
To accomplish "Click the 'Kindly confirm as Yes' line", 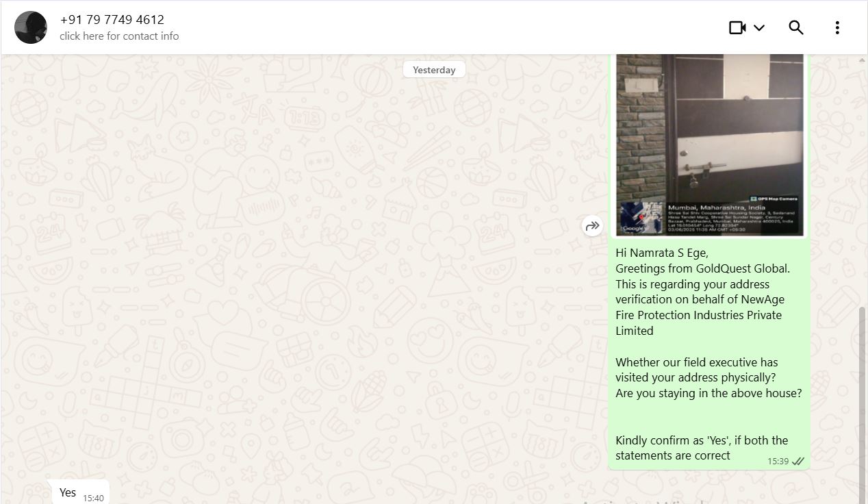I will (x=701, y=440).
